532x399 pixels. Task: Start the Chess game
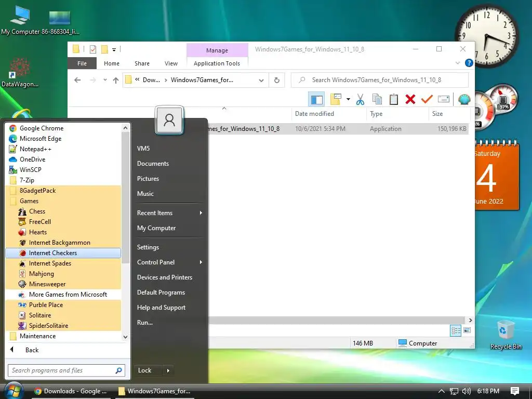[63, 211]
